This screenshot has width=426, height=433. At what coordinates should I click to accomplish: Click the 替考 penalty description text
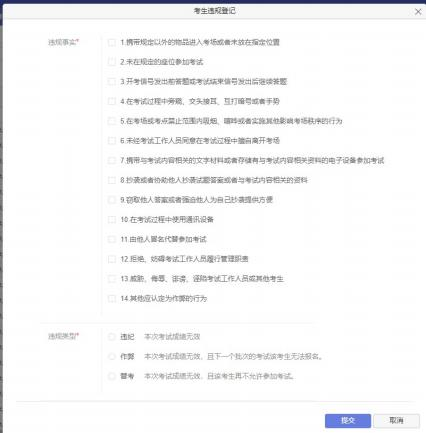tap(219, 376)
